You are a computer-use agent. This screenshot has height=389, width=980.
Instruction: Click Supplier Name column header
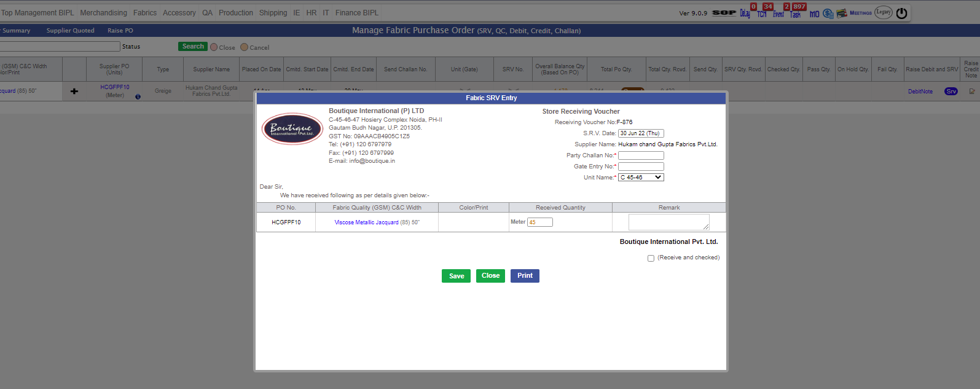coord(211,69)
